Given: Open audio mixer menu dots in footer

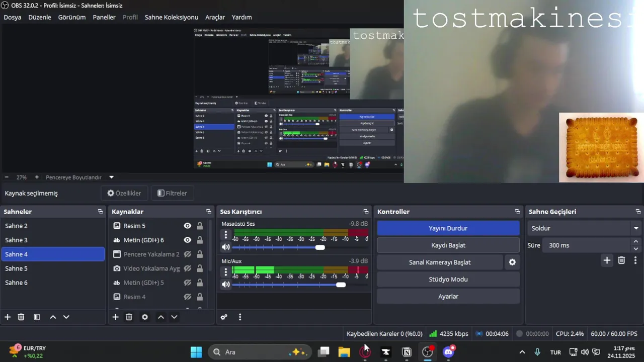Looking at the screenshot, I should point(240,317).
